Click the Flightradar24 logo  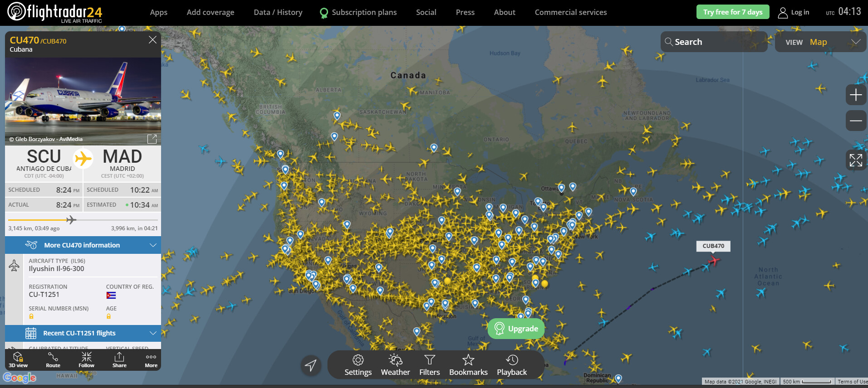pos(55,12)
